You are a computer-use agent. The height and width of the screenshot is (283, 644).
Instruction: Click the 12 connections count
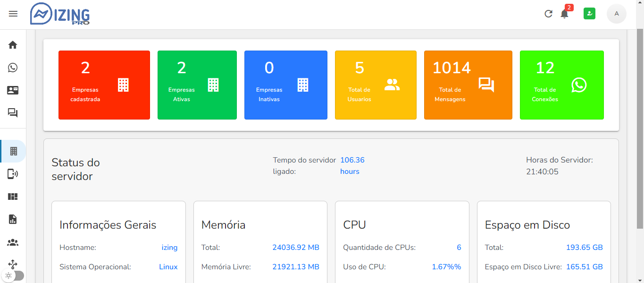pos(545,68)
